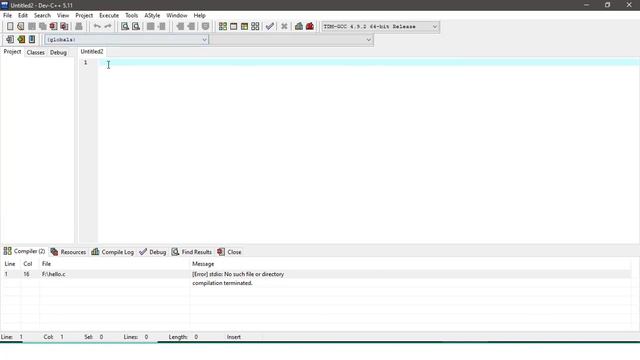Click the Undo arrow icon
Viewport: 640px width, 360px height.
pyautogui.click(x=97, y=27)
